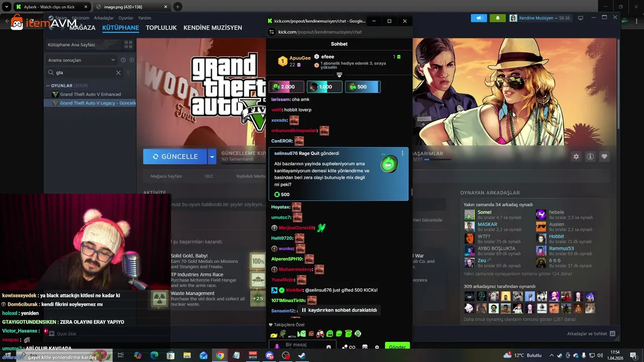Collapse OYUNLAR category in library
The height and width of the screenshot is (362, 644).
pos(48,85)
